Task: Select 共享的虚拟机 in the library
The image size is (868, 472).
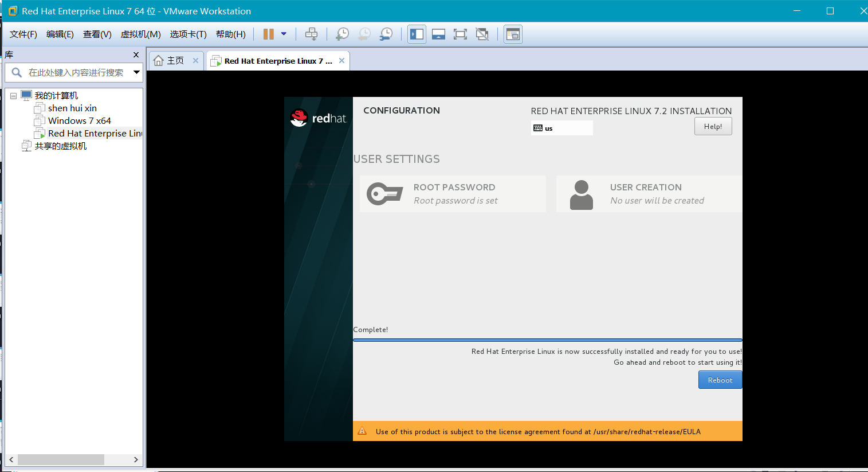Action: coord(61,146)
